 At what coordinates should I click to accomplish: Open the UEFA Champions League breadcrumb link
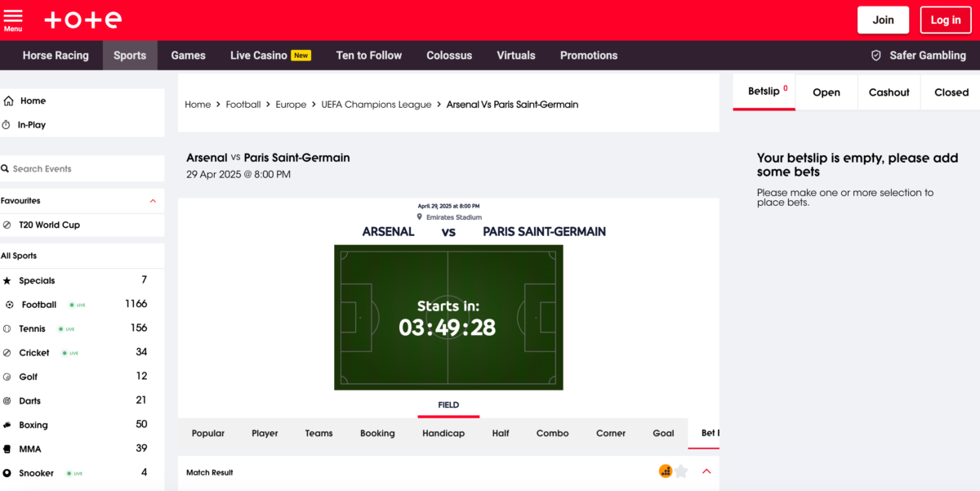point(376,105)
